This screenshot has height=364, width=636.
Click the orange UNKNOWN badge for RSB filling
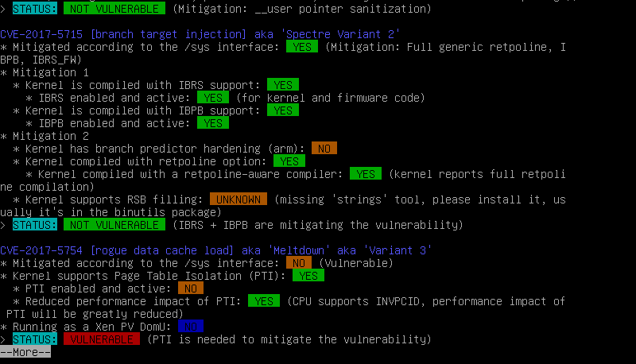pyautogui.click(x=238, y=199)
